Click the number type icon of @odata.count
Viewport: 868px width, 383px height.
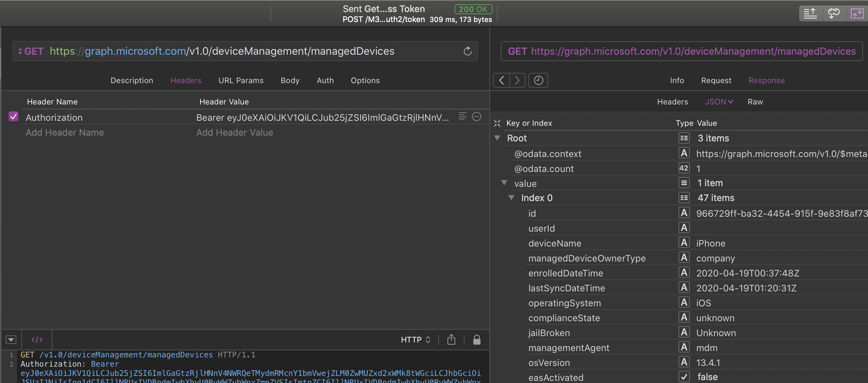pos(684,168)
